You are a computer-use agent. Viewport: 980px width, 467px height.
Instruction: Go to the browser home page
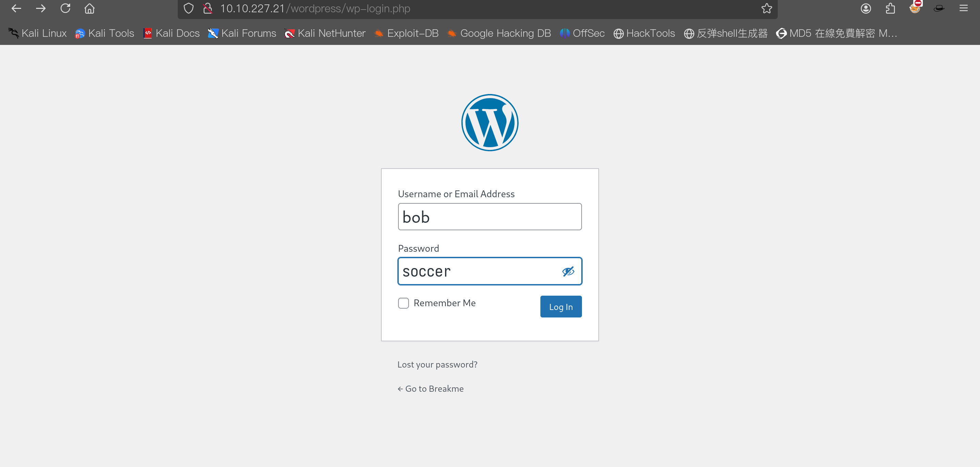[x=90, y=9]
